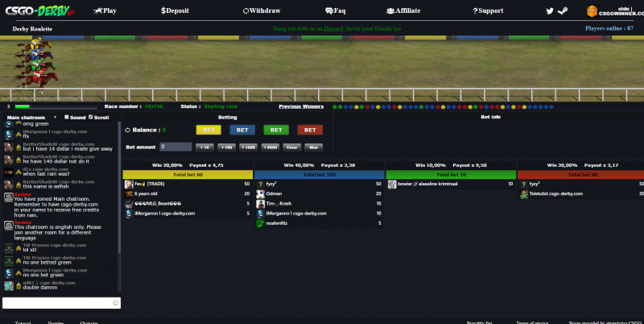644x324 pixels.
Task: Open the Withdraw page
Action: (262, 11)
